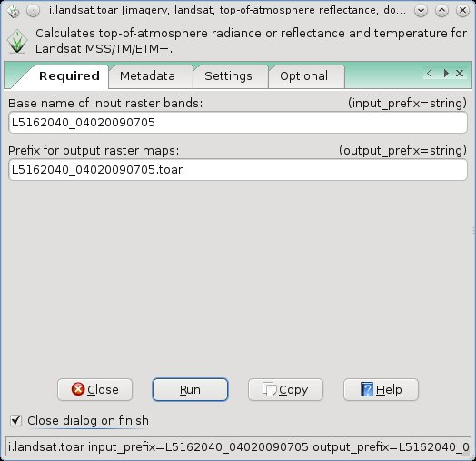Click the Close button with red icon
Screen dimensions: 476x461
94,389
